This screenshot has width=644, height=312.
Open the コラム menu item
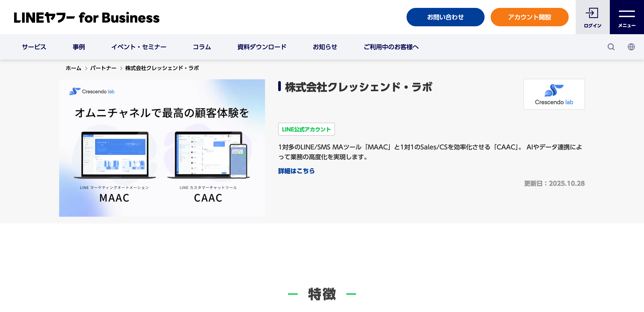[202, 47]
